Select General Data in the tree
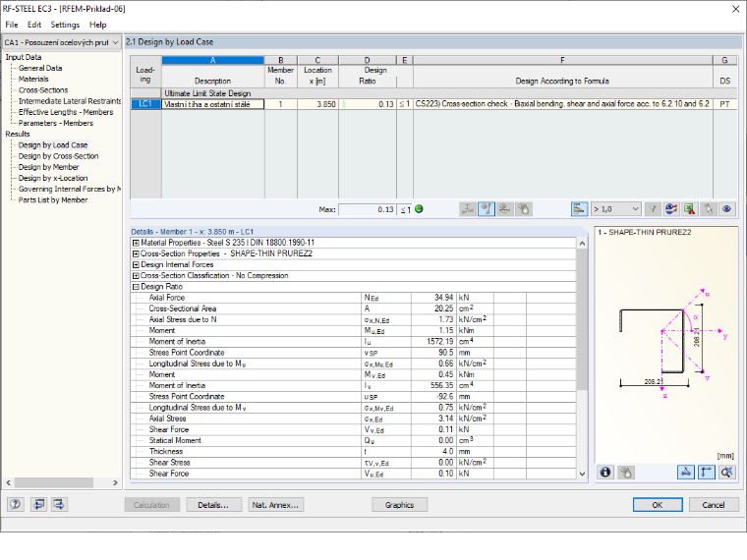Screen dimensions: 747x560 40,68
